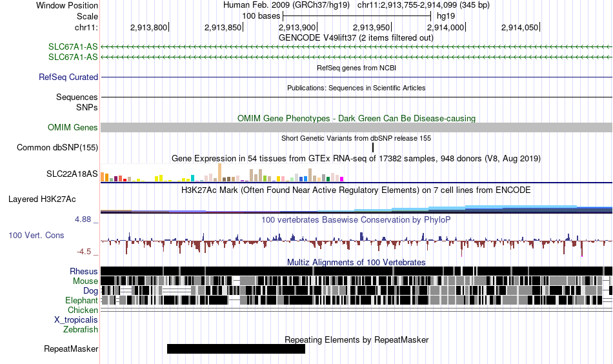
Task: Click the Elephant species label
Action: coord(81,300)
